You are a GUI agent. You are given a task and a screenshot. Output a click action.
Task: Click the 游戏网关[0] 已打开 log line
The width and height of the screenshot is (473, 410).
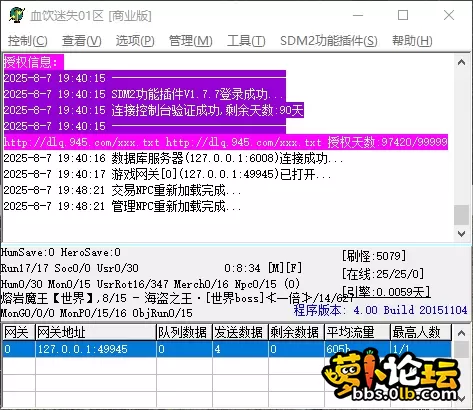167,174
